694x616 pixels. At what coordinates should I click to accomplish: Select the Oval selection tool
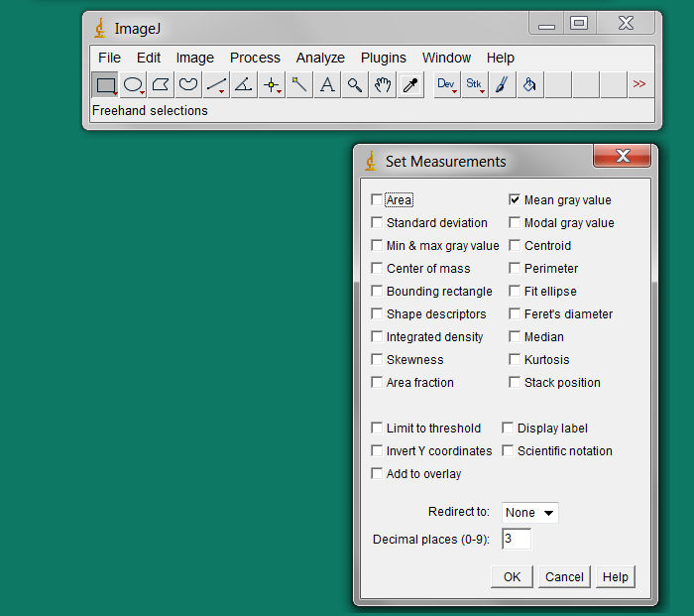point(133,84)
